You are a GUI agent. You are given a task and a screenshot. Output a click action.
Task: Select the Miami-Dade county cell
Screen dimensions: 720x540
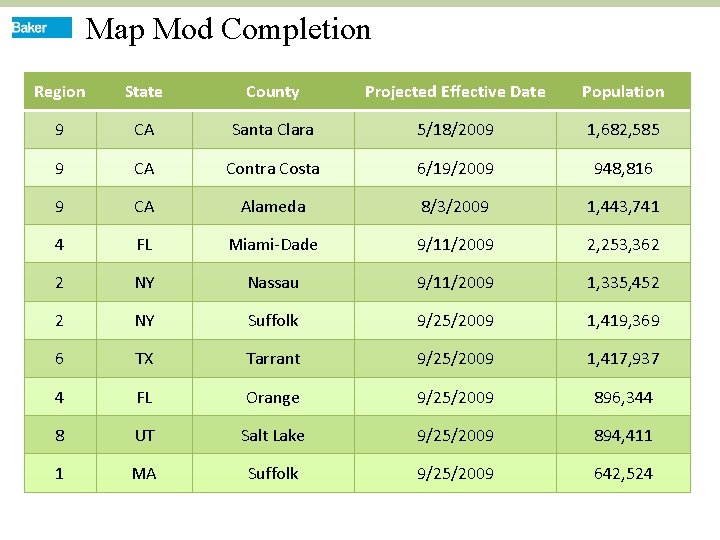click(x=273, y=244)
